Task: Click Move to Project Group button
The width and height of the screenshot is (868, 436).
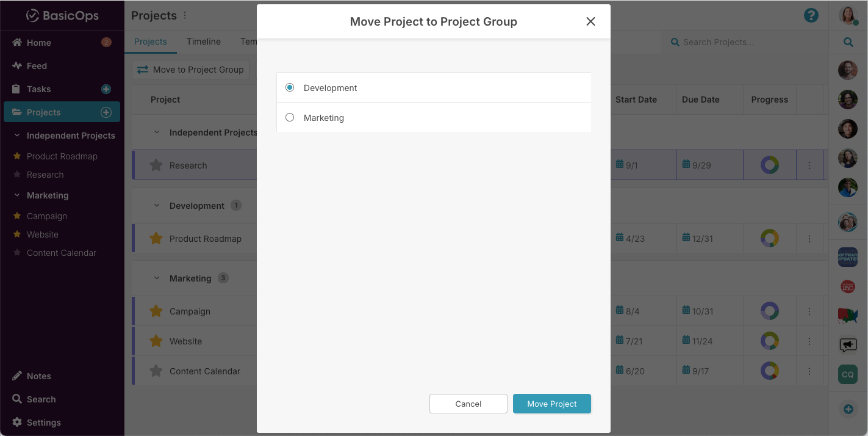Action: pyautogui.click(x=191, y=70)
